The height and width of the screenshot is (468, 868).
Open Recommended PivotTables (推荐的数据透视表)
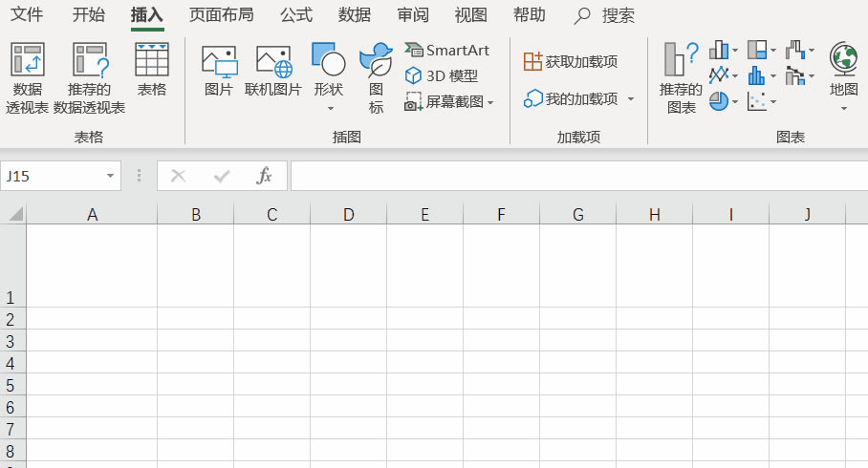89,78
